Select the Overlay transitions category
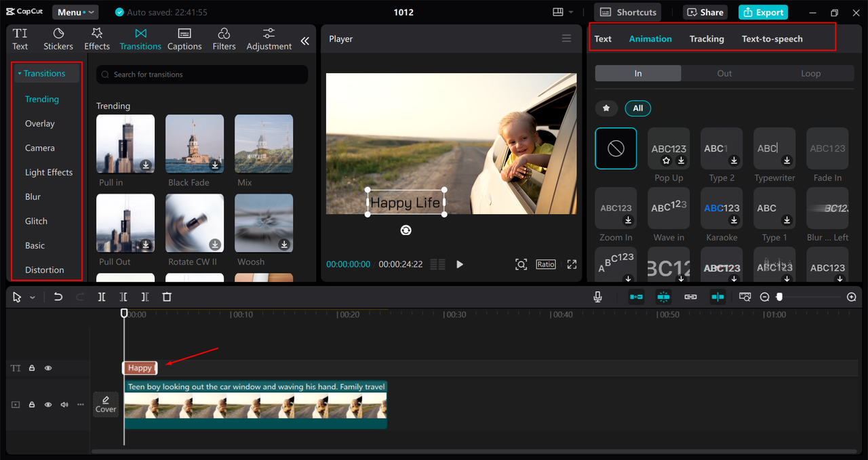 (40, 123)
